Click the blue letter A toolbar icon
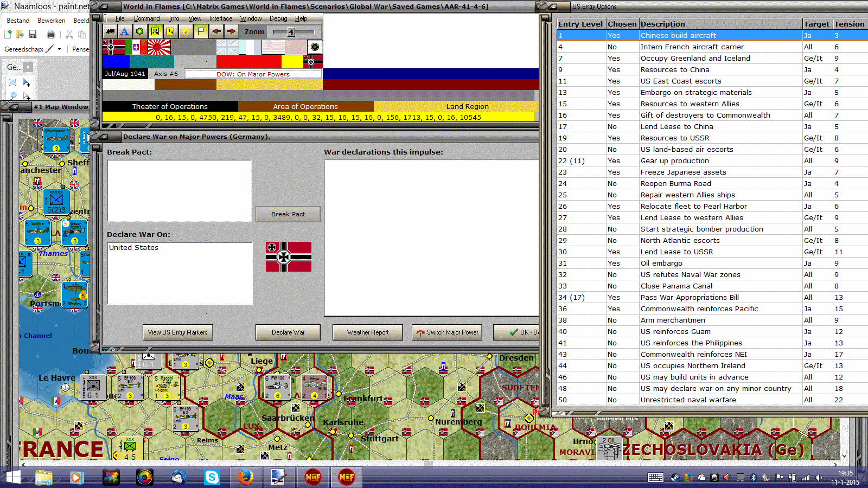Screen dimensions: 868x488 [x=125, y=31]
